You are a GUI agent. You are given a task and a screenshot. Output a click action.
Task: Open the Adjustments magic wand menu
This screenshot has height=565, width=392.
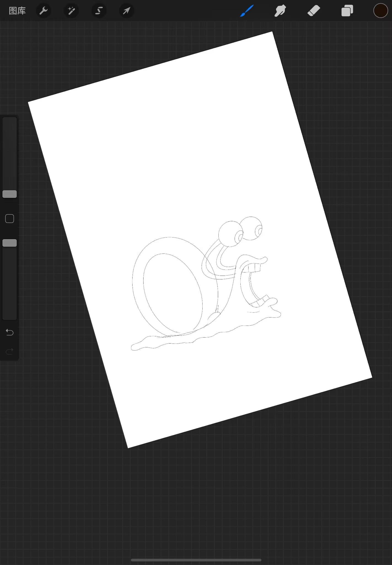pos(71,11)
